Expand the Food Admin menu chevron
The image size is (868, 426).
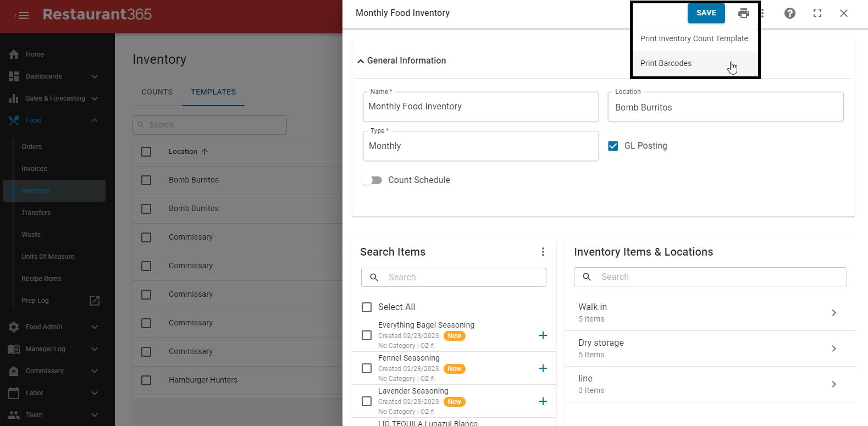pos(95,327)
